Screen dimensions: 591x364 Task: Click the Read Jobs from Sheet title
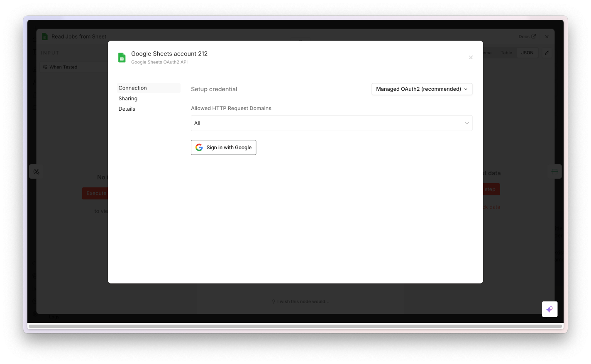pyautogui.click(x=79, y=36)
